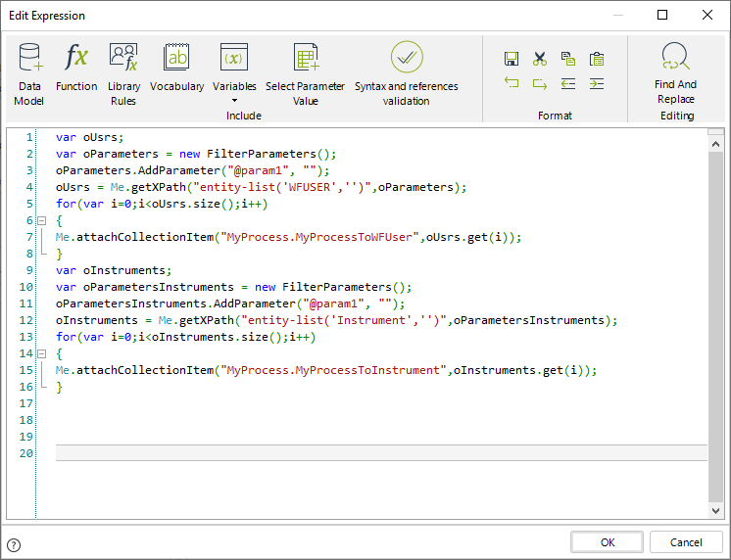The height and width of the screenshot is (560, 731).
Task: Click 'oInstruments.get(i)' on line 15
Action: [x=518, y=370]
